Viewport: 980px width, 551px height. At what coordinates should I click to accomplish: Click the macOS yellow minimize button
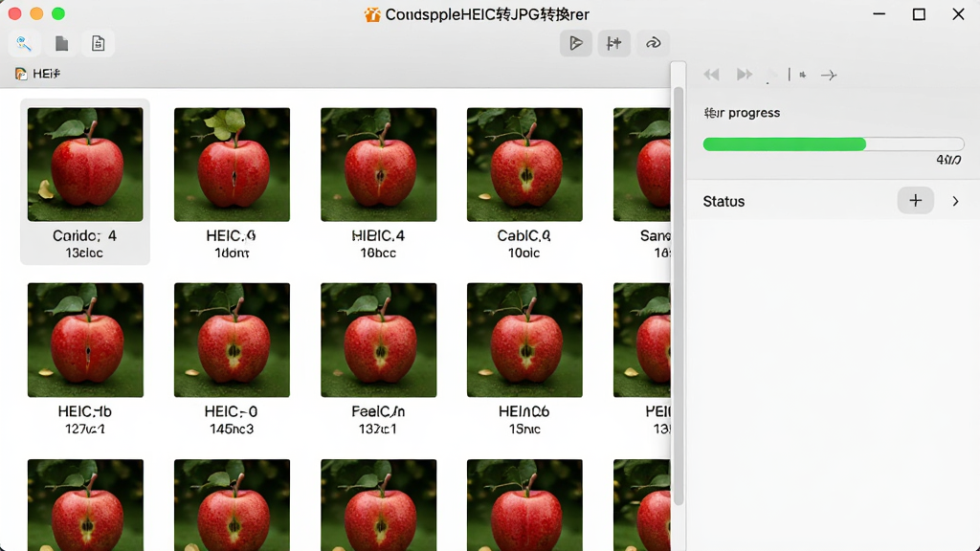37,13
